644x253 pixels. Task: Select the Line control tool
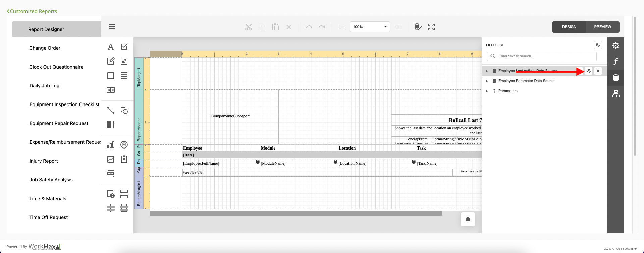point(111,110)
